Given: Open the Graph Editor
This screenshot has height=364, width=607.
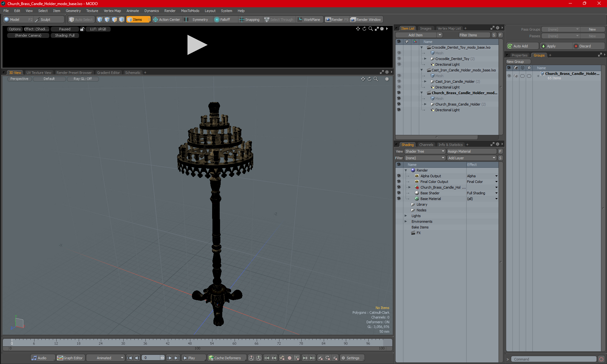Looking at the screenshot, I should pos(70,358).
